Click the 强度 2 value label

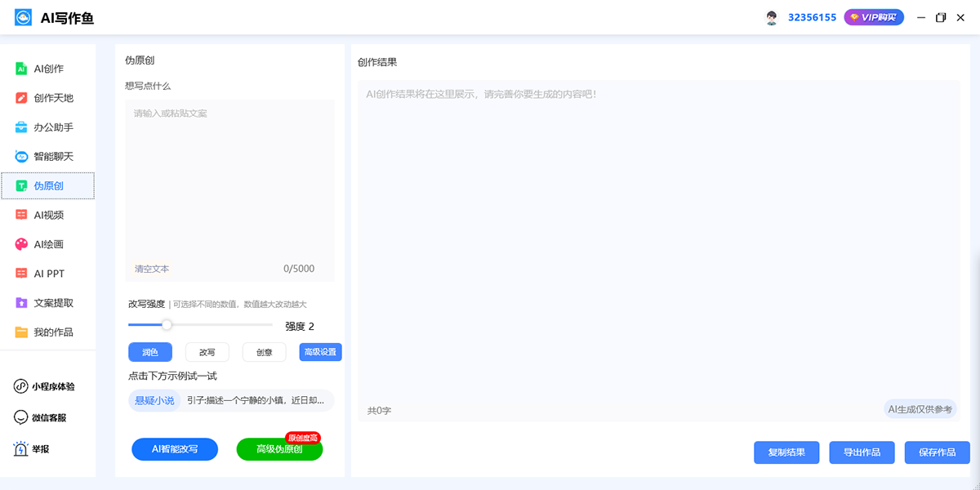(300, 326)
